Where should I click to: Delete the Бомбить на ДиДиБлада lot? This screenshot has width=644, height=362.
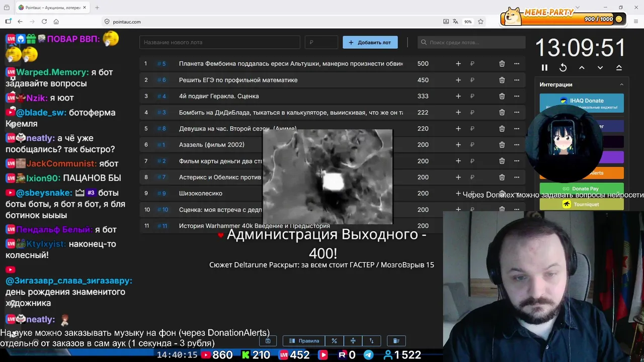click(x=502, y=112)
